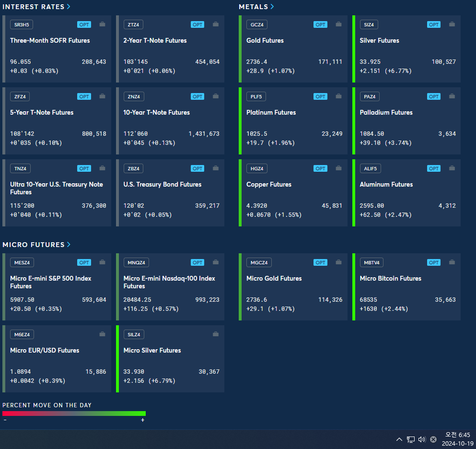
Task: Open OPT options for Three-Month SOFR Futures
Action: (84, 24)
